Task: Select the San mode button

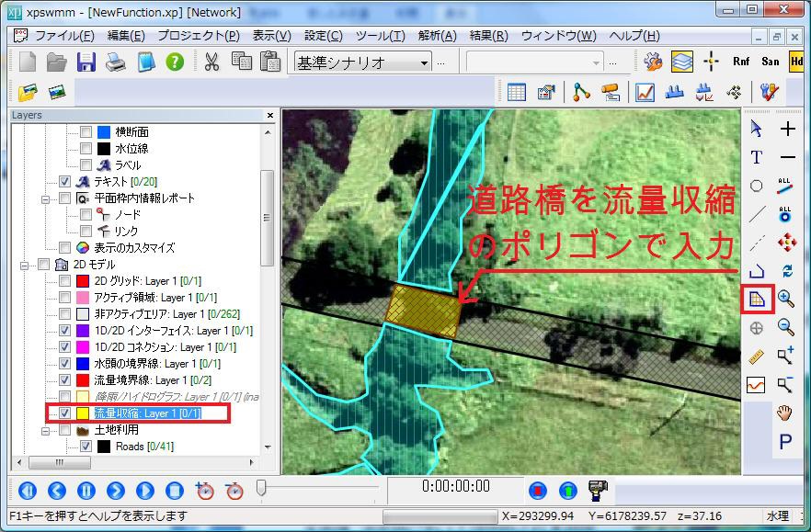Action: [x=771, y=62]
